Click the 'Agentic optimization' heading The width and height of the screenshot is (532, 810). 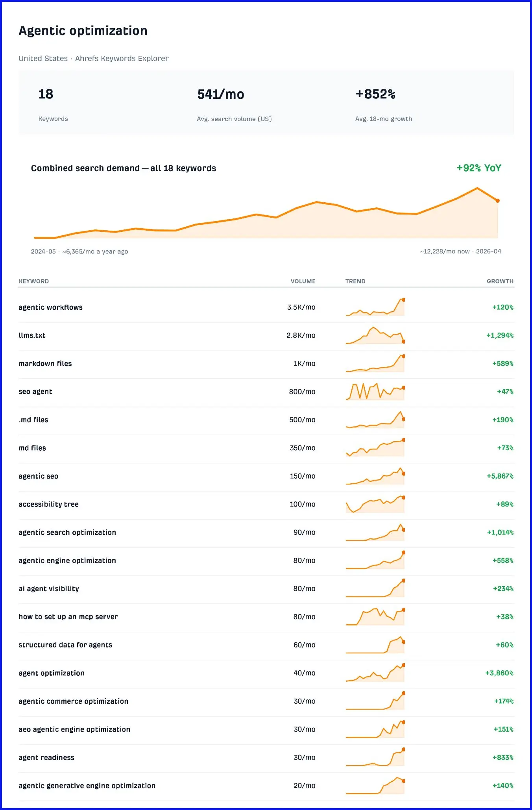coord(83,31)
